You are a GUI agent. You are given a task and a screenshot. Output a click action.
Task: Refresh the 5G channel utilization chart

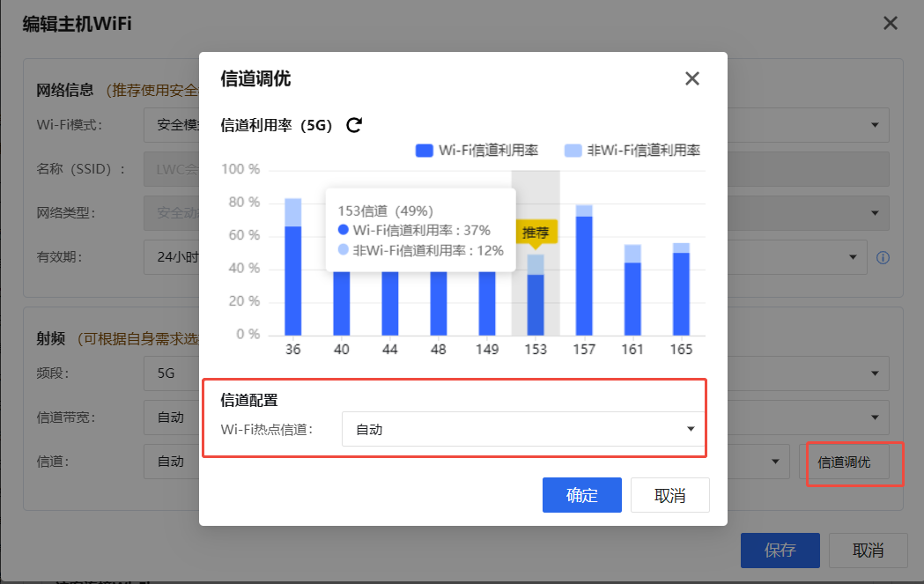coord(354,125)
